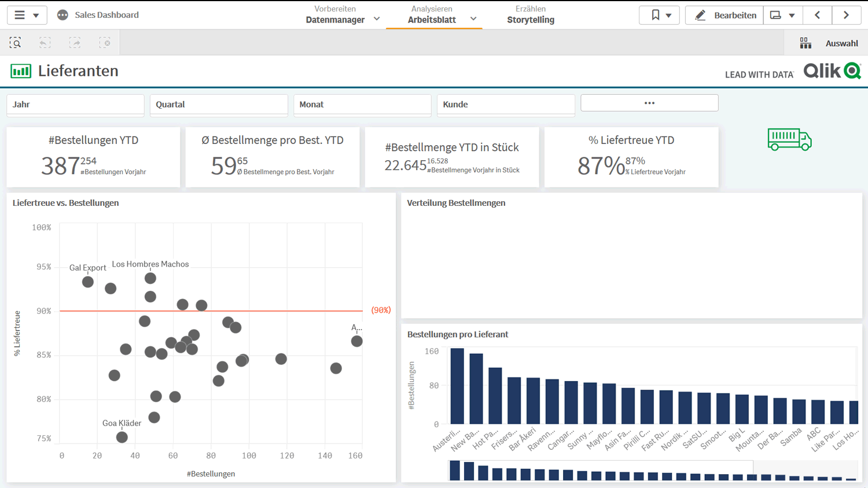
Task: Click the delivery truck icon
Action: coord(789,139)
